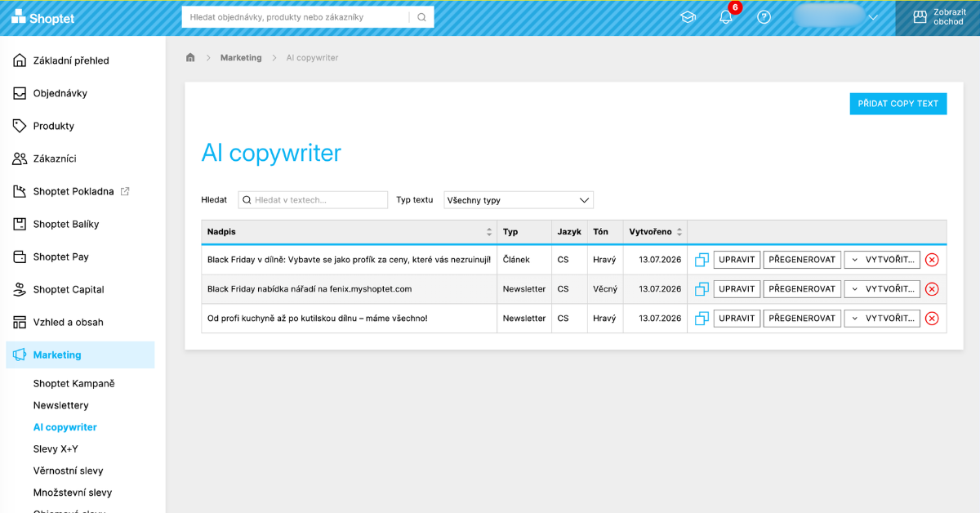Select Slevy X+Y submenu item
The image size is (980, 513).
tap(56, 449)
